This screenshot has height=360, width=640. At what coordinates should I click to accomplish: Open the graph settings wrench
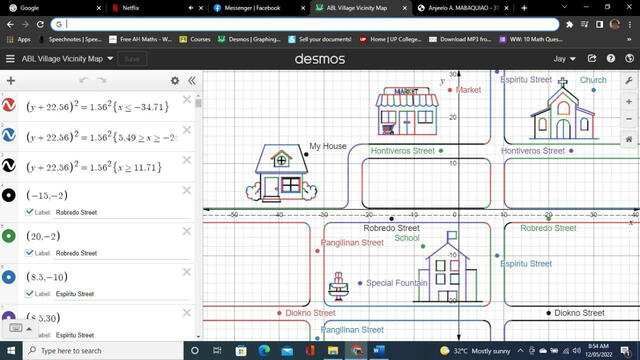[x=629, y=80]
